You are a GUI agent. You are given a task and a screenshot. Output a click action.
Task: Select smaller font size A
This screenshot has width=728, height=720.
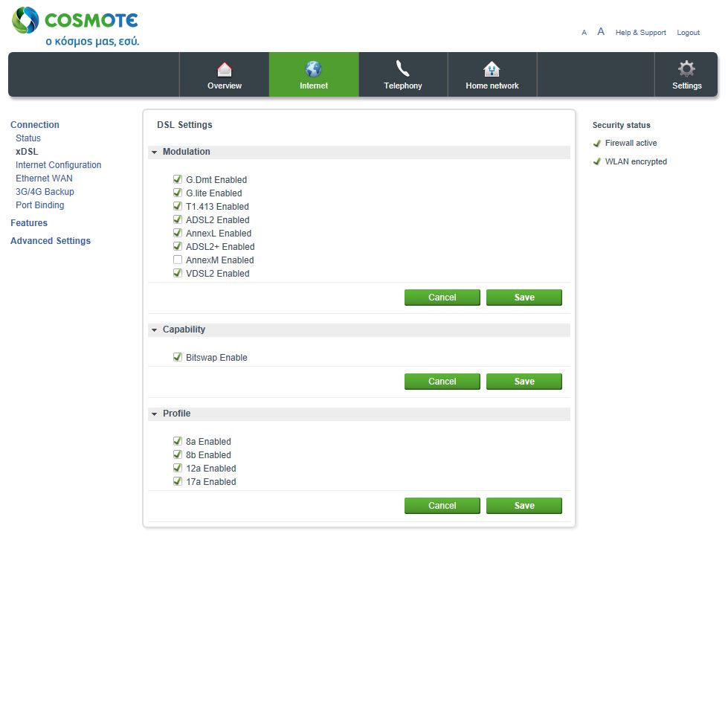click(584, 33)
